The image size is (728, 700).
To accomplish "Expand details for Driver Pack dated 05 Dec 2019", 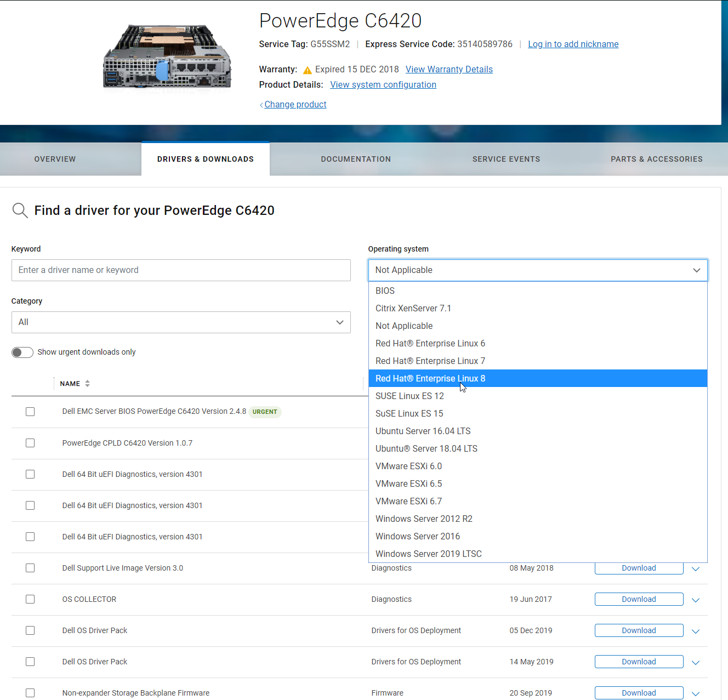I will [x=696, y=631].
